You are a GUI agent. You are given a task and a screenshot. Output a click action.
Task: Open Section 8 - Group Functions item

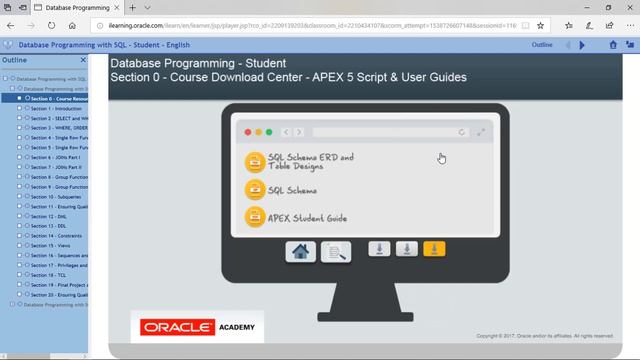click(x=59, y=177)
